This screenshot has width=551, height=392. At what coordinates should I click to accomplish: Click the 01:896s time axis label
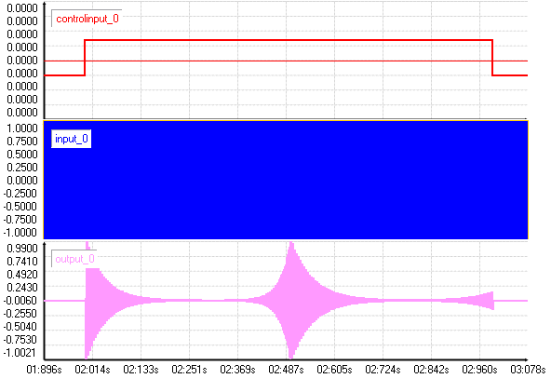click(x=45, y=370)
